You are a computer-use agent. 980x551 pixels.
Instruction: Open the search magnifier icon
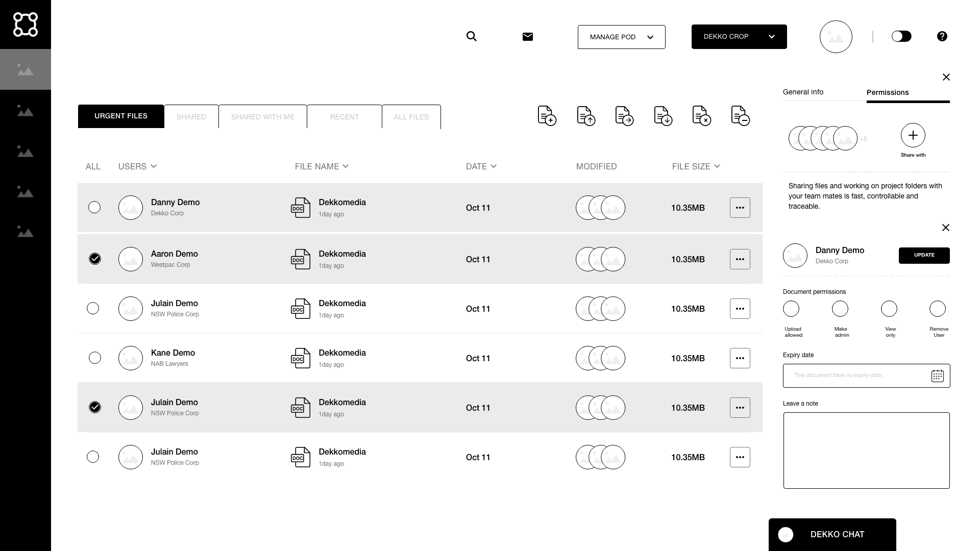pyautogui.click(x=472, y=36)
